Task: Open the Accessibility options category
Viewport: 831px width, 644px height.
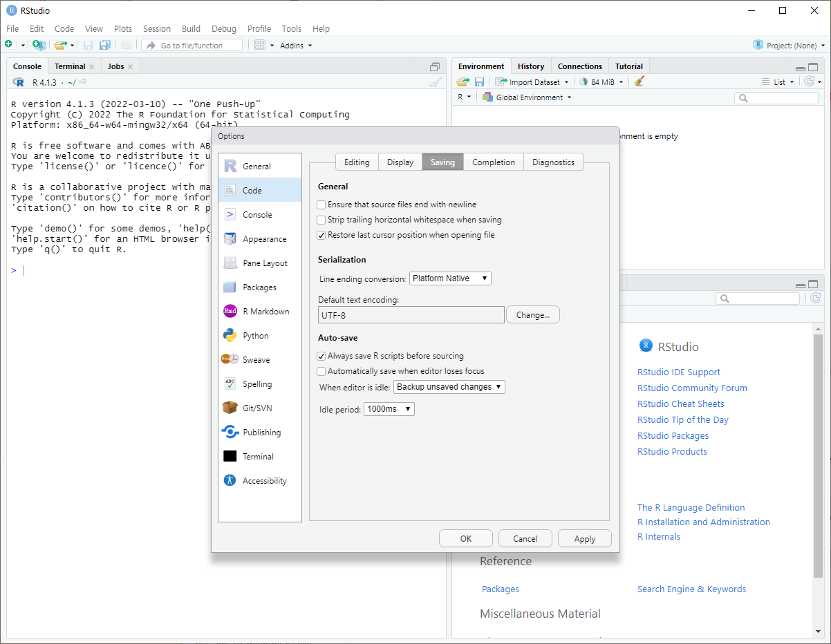Action: (260, 481)
